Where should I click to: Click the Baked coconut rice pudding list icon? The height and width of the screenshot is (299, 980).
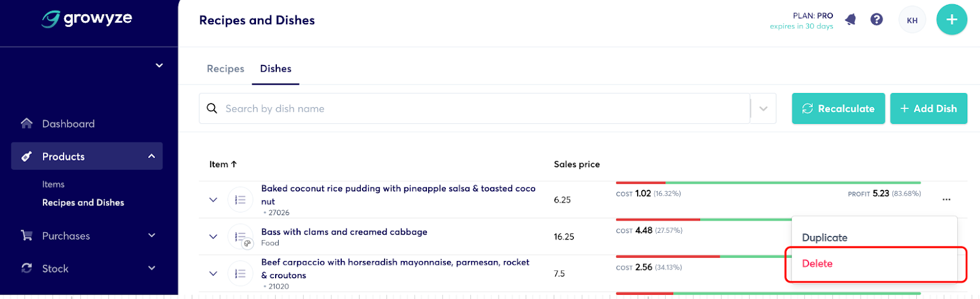tap(240, 200)
